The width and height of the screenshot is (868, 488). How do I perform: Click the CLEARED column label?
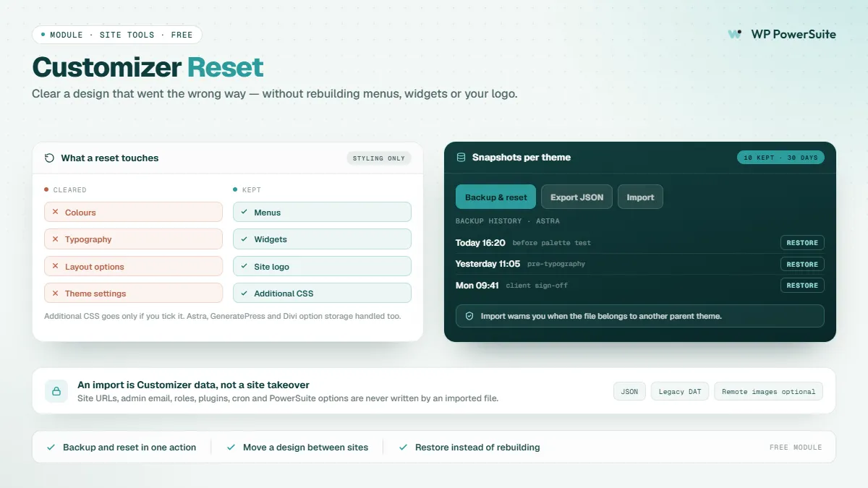(69, 189)
